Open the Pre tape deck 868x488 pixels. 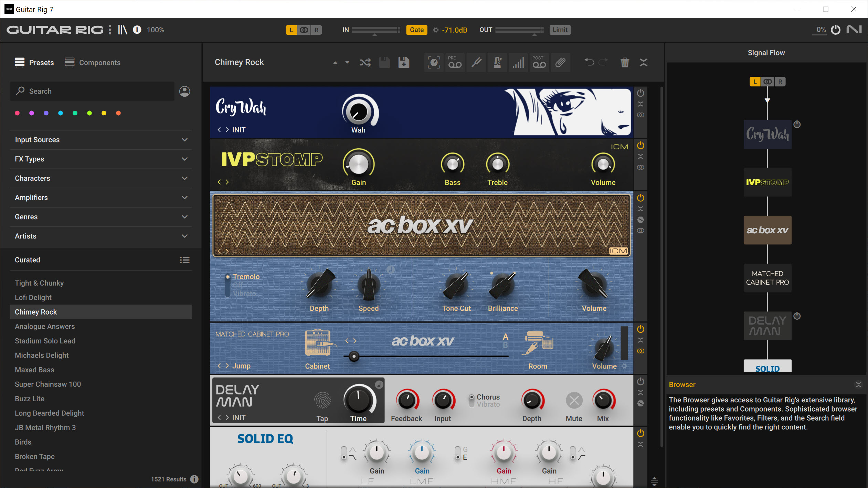[x=455, y=62]
